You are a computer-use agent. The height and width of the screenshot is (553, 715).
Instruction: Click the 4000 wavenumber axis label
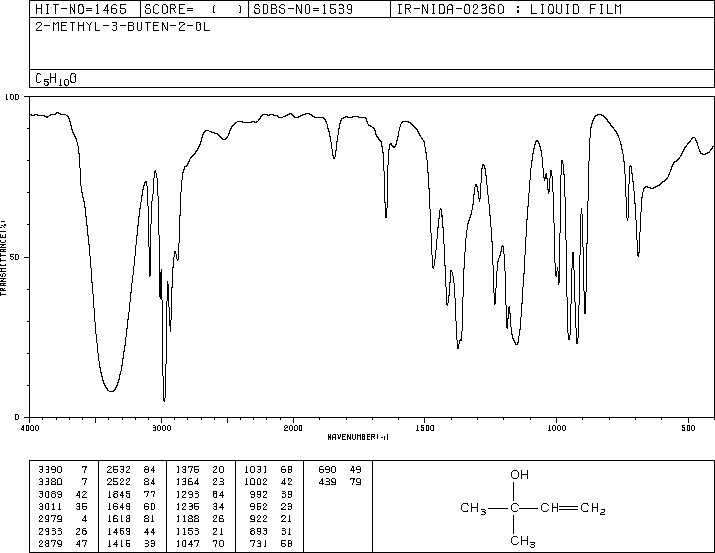30,428
